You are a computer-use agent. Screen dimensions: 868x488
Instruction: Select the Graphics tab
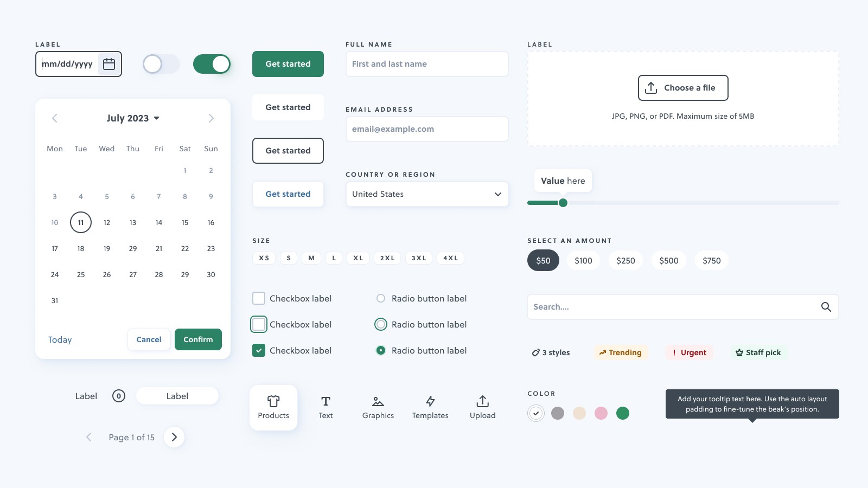(378, 408)
